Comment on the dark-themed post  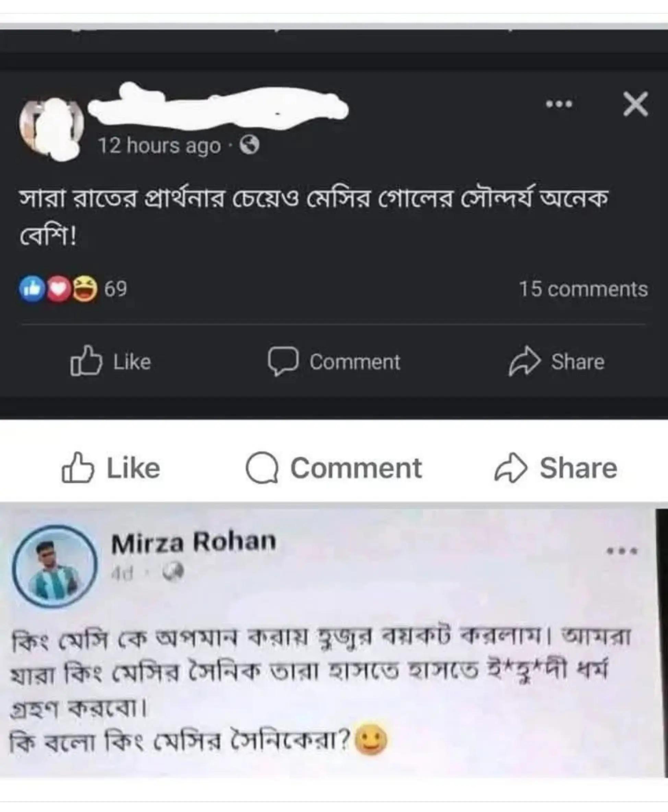click(334, 362)
